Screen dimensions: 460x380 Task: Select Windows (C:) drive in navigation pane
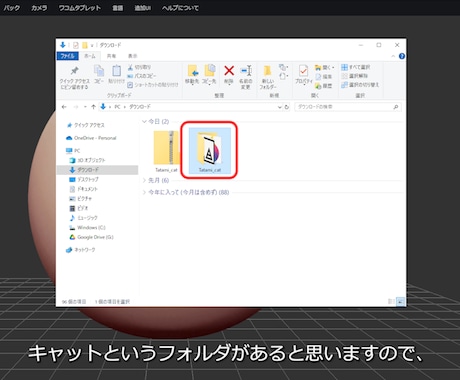(x=87, y=228)
